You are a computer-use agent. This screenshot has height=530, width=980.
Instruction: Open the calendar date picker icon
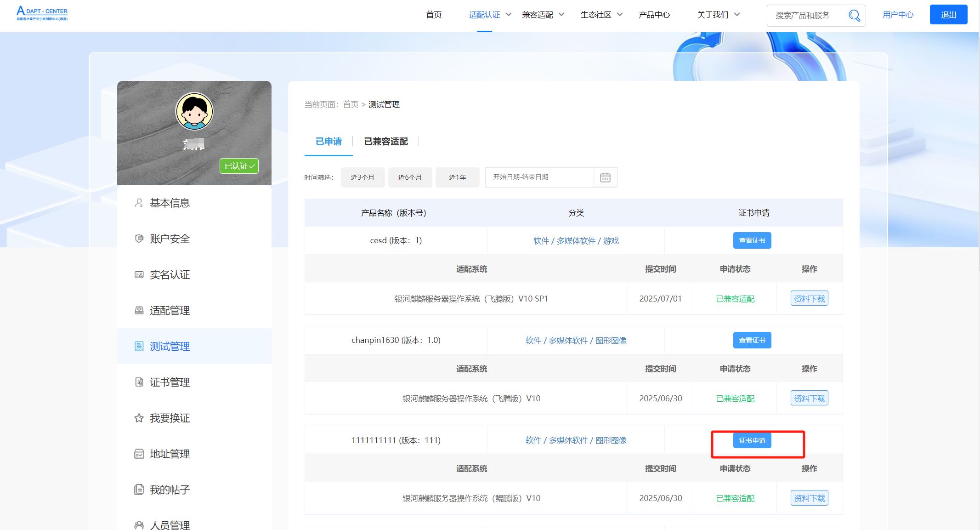point(605,177)
